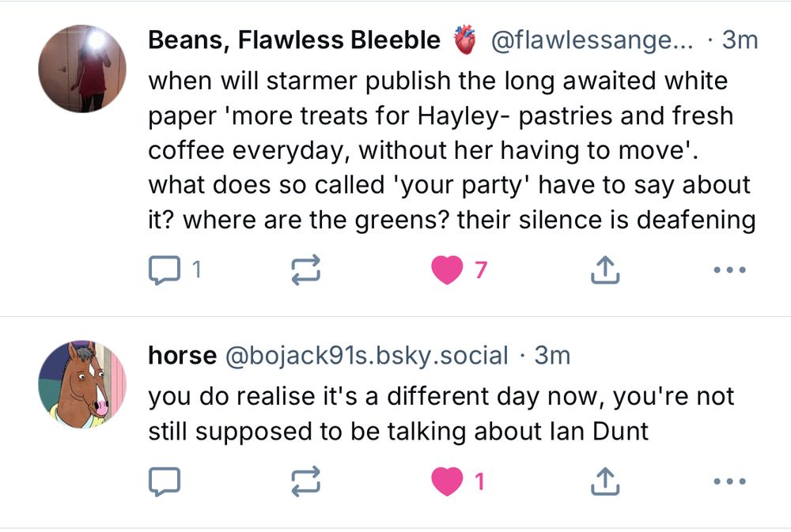The image size is (791, 532).
Task: Open Beans, Flawless Bleeble profile picture
Action: pyautogui.click(x=82, y=69)
